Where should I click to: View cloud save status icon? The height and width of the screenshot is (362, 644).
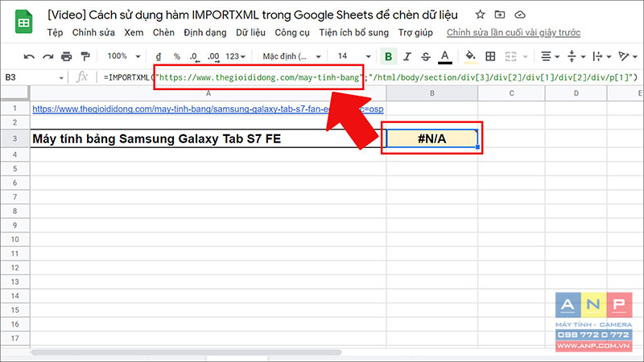coord(519,14)
